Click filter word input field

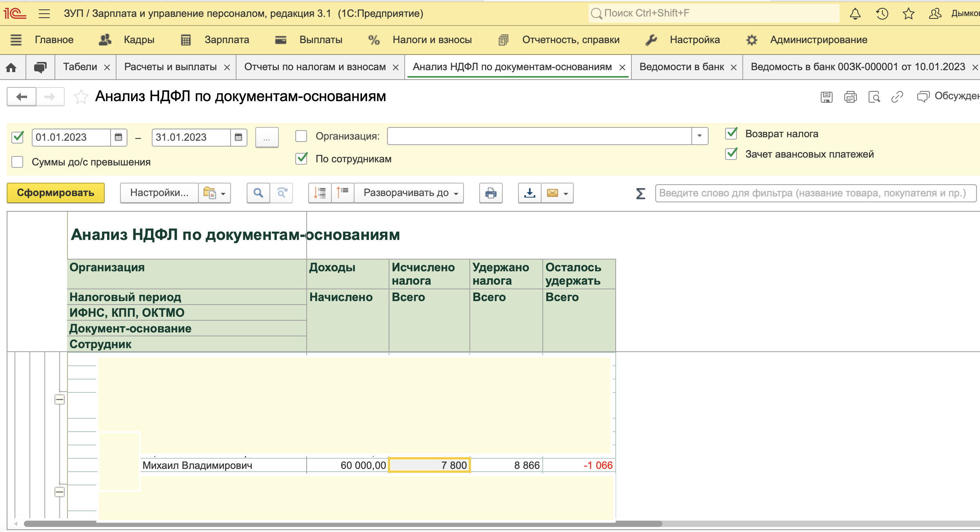[816, 193]
